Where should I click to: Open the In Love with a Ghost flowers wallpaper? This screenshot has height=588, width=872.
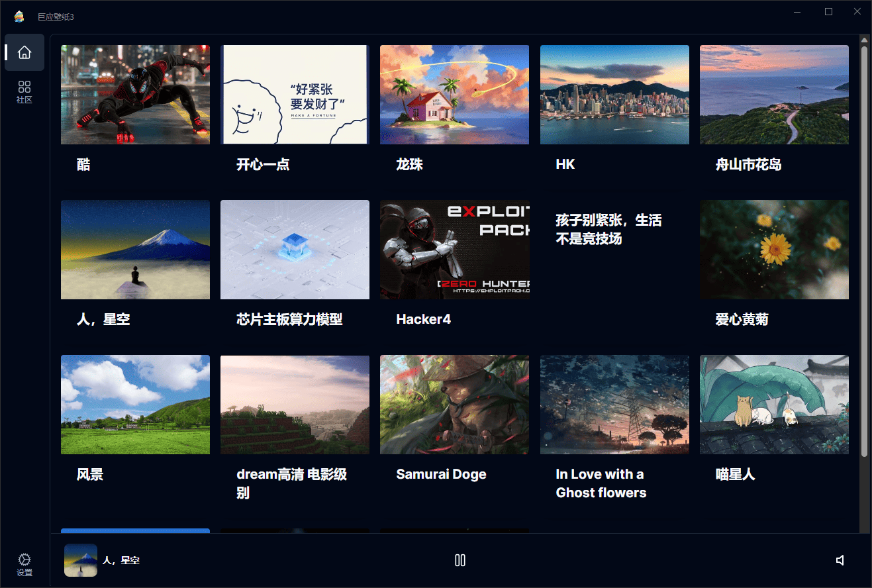pyautogui.click(x=614, y=405)
